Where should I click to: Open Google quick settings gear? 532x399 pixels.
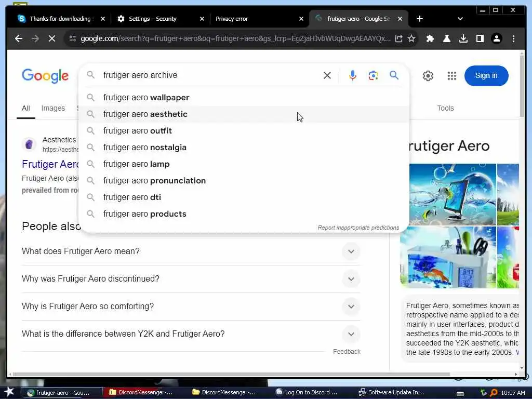428,76
